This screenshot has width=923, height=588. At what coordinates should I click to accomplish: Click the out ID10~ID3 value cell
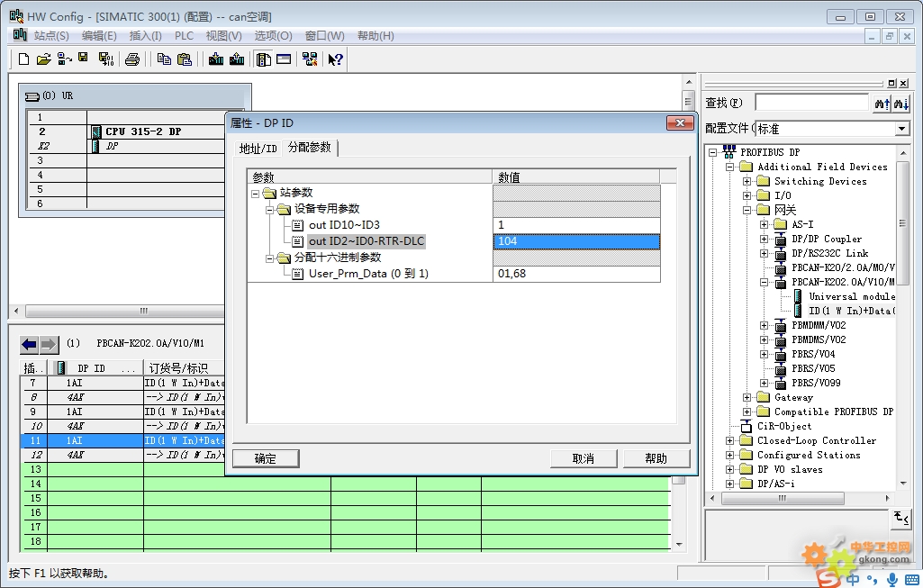tap(576, 225)
